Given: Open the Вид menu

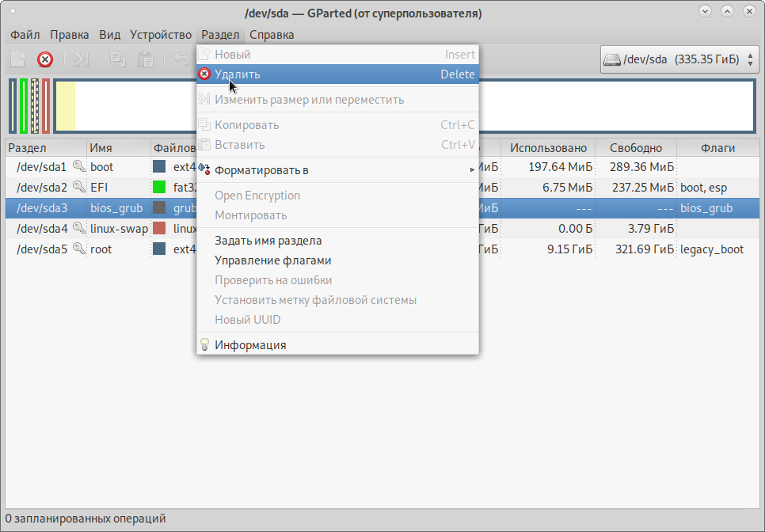Looking at the screenshot, I should tap(110, 35).
